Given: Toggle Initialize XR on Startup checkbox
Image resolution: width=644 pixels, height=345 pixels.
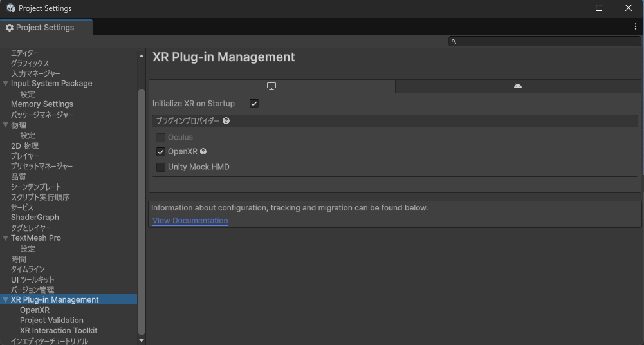Looking at the screenshot, I should (x=254, y=104).
